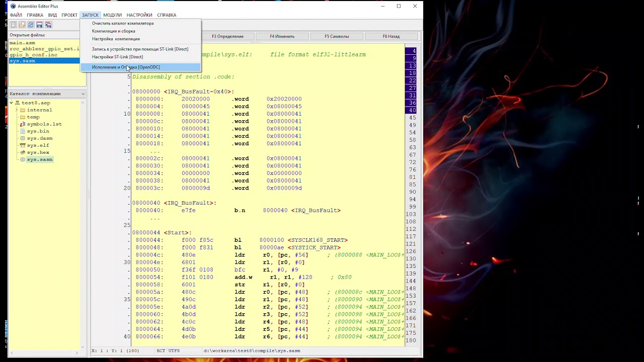Select internal folder label in tree
Screen dimensions: 644x362
[39, 110]
